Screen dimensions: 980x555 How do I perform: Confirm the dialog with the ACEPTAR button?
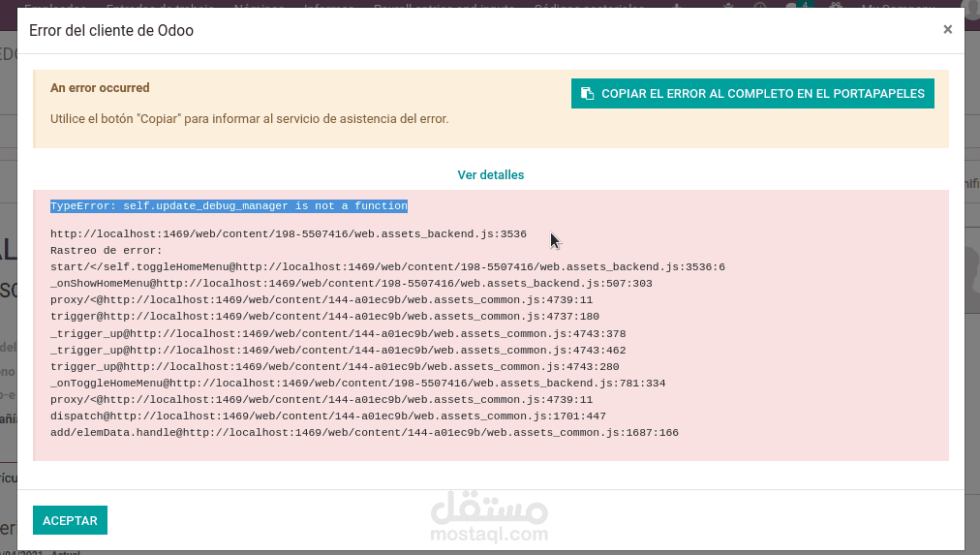(x=70, y=520)
